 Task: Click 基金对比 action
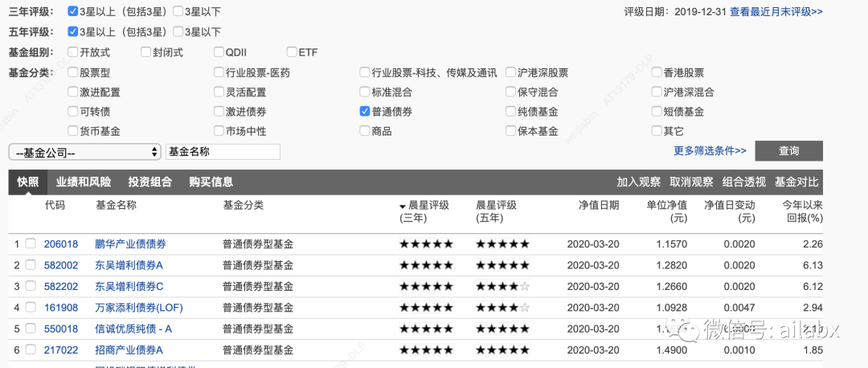(x=796, y=182)
